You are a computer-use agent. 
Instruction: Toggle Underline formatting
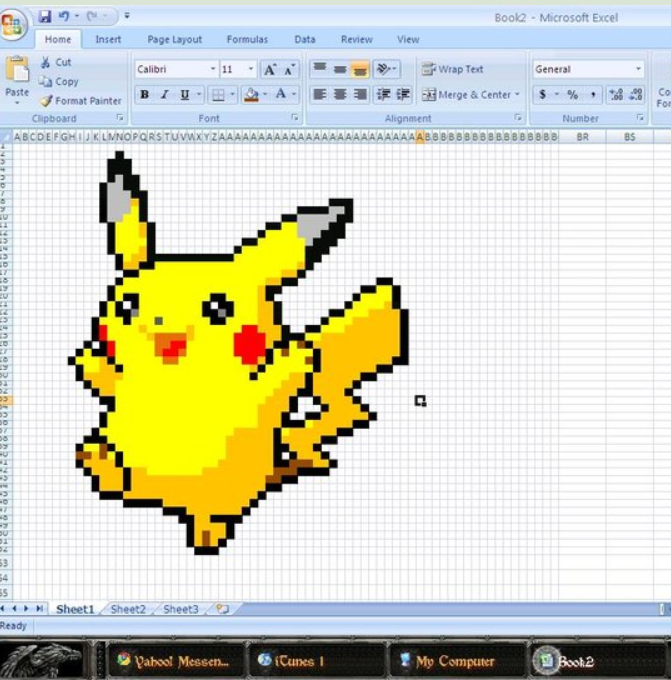click(x=185, y=95)
